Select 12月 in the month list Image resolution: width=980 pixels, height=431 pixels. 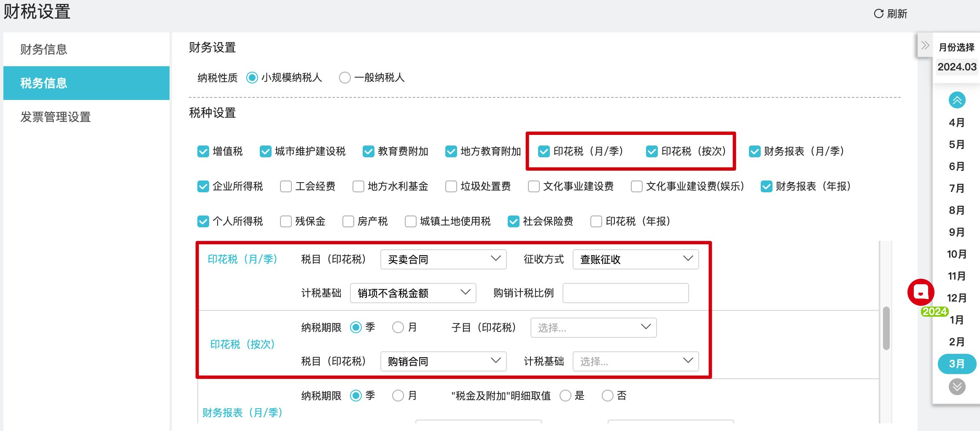point(956,298)
